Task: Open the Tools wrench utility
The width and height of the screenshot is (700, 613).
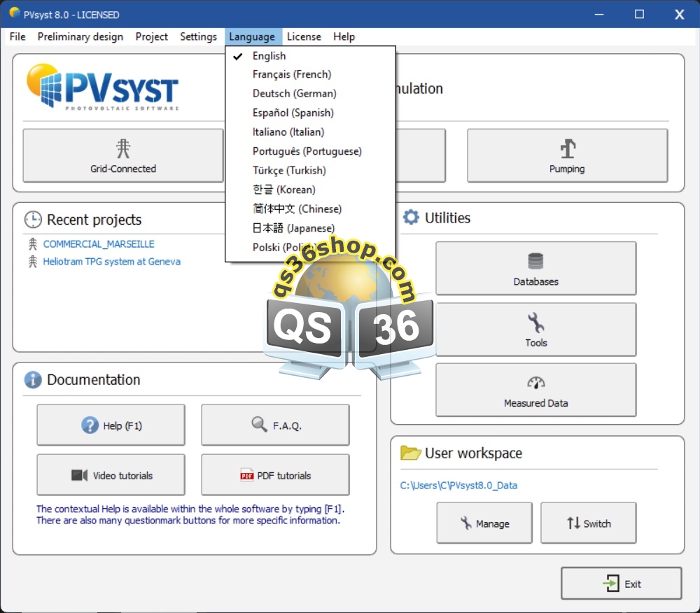Action: pos(535,330)
